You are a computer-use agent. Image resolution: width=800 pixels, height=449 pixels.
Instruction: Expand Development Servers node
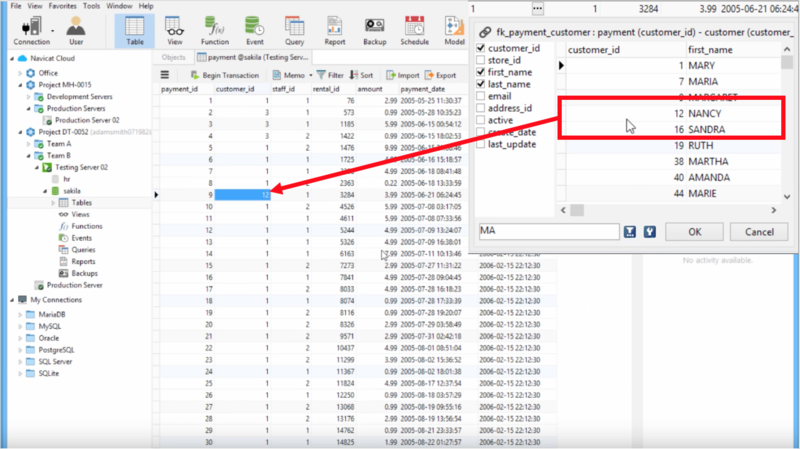pos(29,96)
